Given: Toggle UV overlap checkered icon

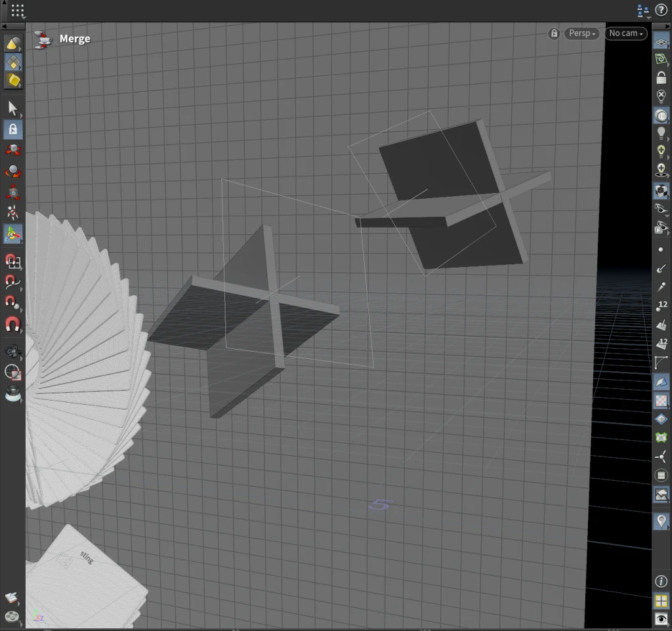Looking at the screenshot, I should [661, 401].
